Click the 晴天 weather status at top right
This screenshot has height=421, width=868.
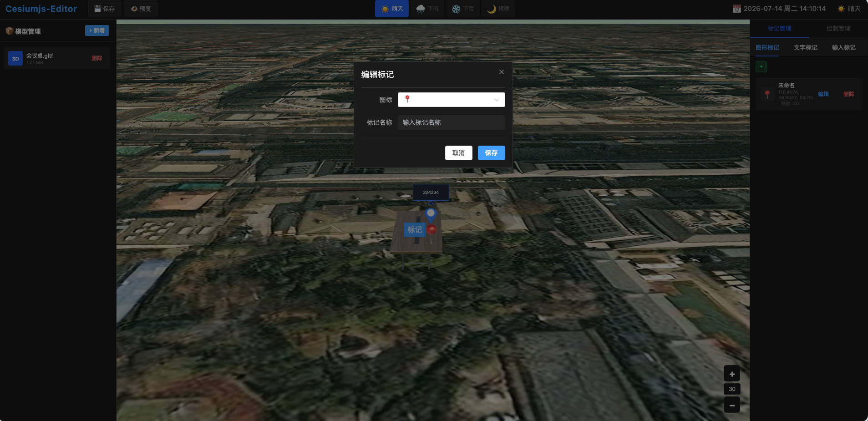849,9
